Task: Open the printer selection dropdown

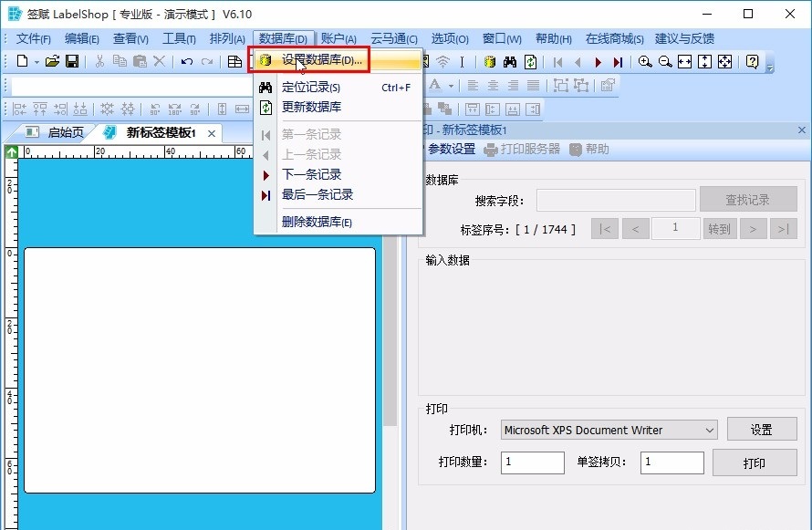Action: [x=711, y=430]
